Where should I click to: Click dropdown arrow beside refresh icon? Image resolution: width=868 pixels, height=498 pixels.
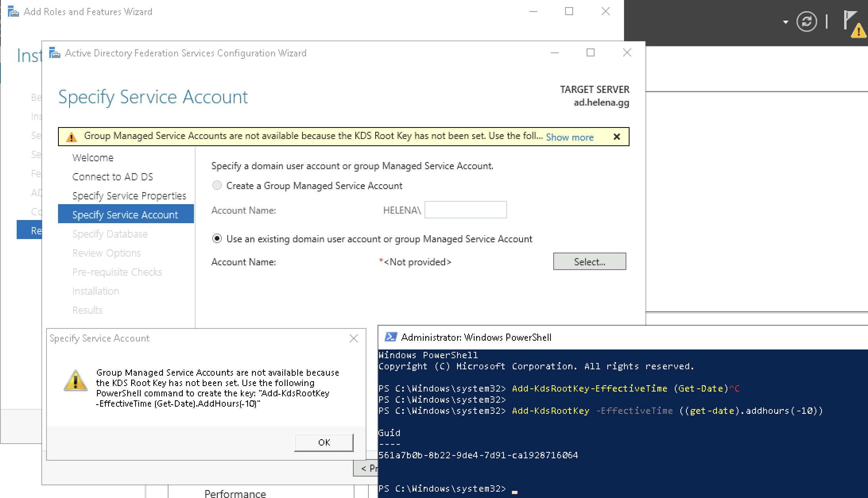785,22
